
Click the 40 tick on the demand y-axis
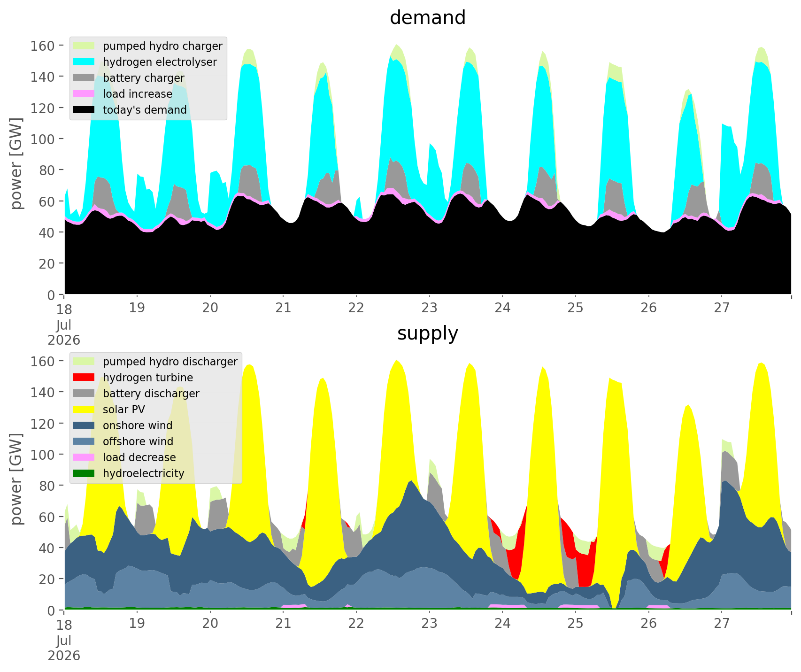47,232
